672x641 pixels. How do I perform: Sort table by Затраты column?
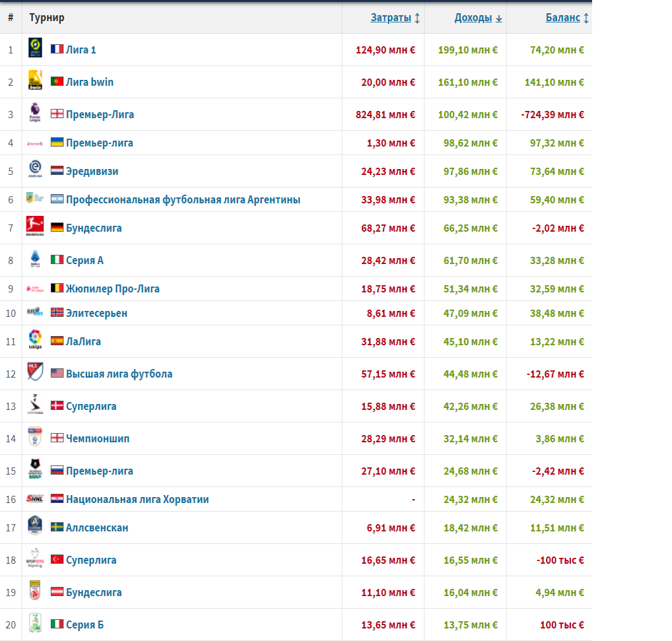(395, 18)
